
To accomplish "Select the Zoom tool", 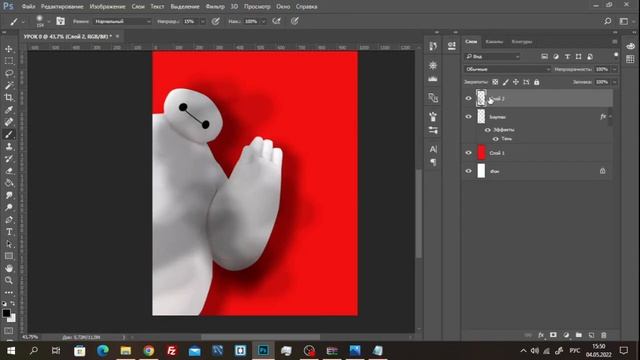I will pos(9,280).
